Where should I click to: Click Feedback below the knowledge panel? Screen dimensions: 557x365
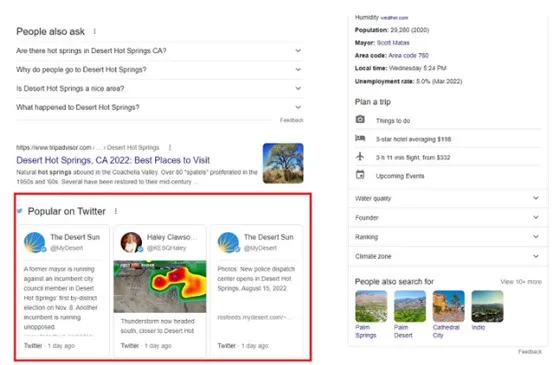530,352
